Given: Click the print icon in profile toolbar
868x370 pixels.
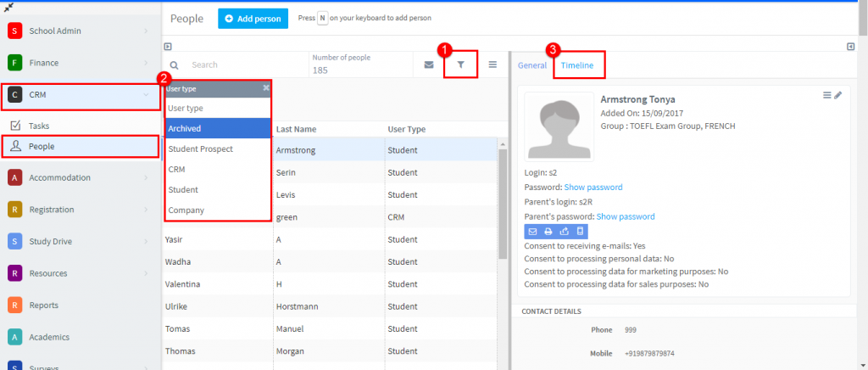Looking at the screenshot, I should tap(548, 231).
